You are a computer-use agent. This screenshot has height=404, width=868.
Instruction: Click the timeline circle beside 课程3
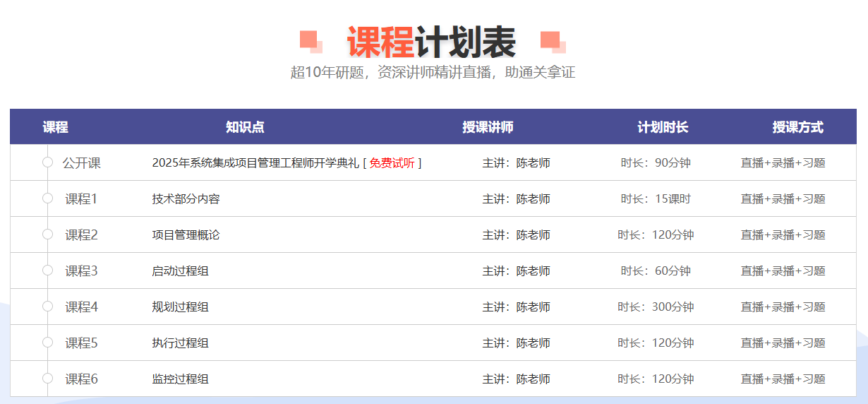(48, 271)
